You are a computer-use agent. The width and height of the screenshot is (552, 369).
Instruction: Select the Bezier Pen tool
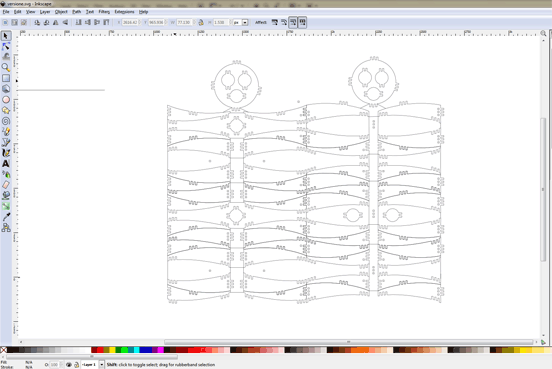point(6,142)
